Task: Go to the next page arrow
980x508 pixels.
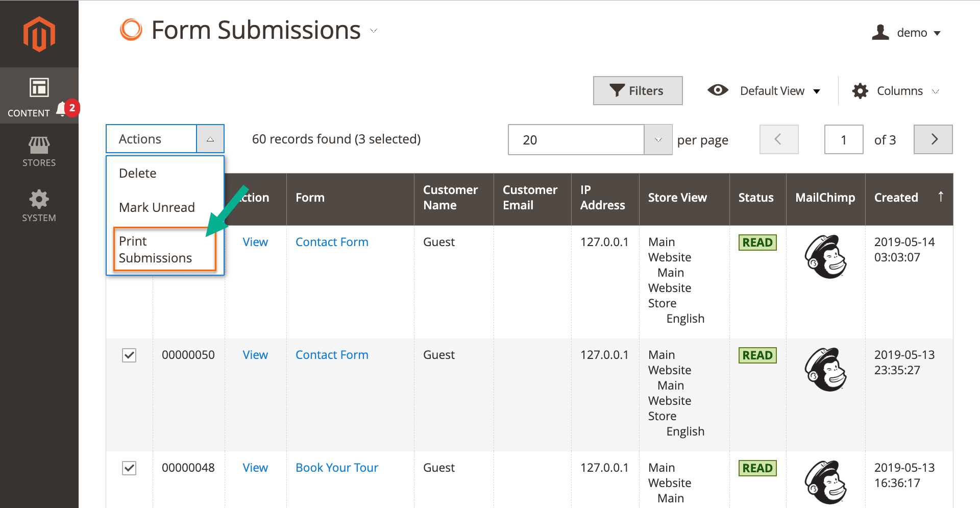Action: tap(933, 139)
